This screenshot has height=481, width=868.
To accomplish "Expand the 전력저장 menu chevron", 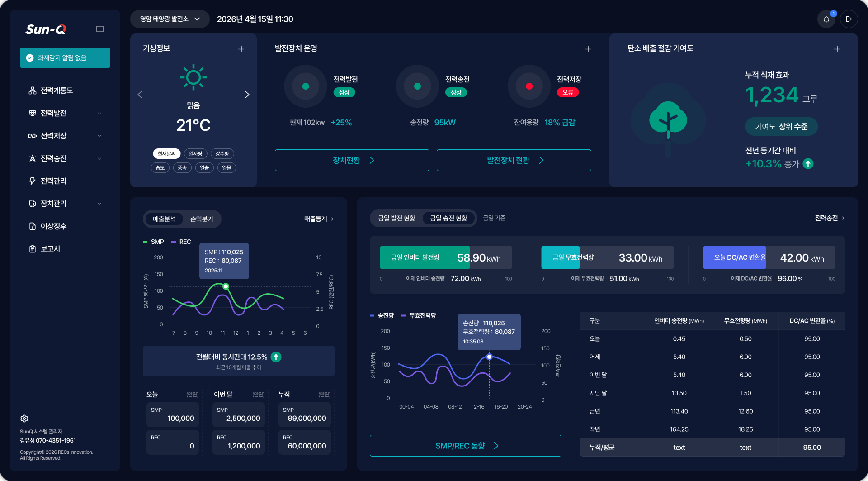I will pyautogui.click(x=99, y=136).
